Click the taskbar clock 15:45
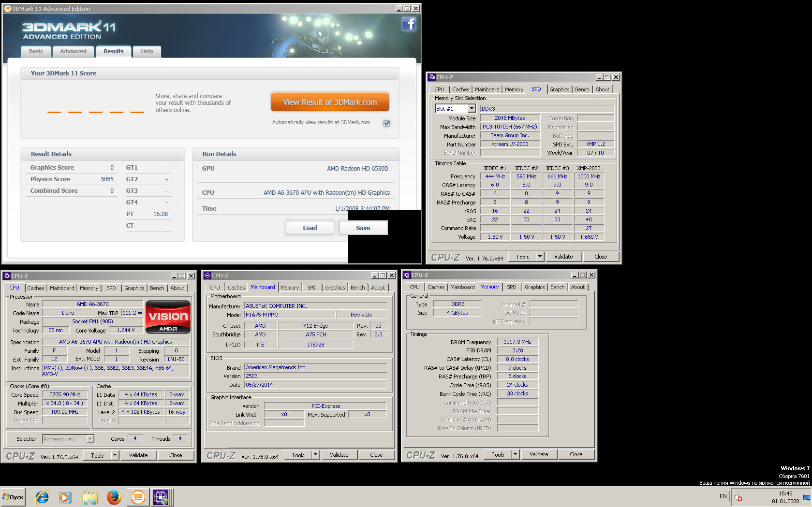Screen dimensions: 812x507 click(785, 493)
